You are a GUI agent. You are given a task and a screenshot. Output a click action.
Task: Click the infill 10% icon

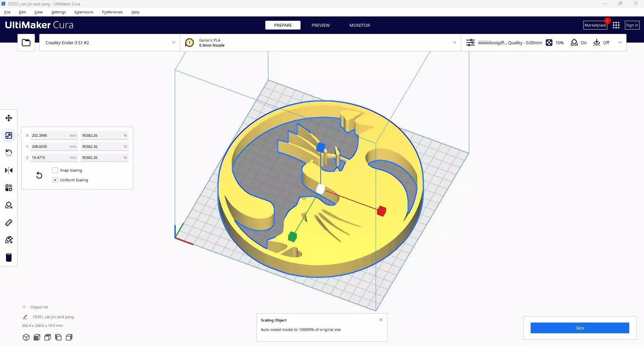click(x=549, y=43)
